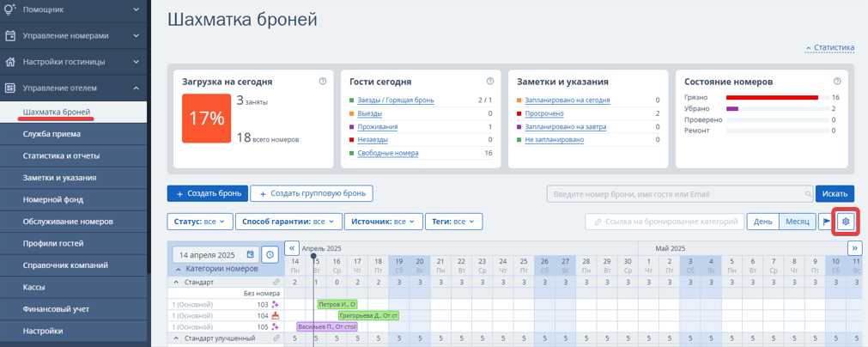The image size is (868, 347).
Task: Click the cleaning status icon of room 105
Action: pos(275,326)
